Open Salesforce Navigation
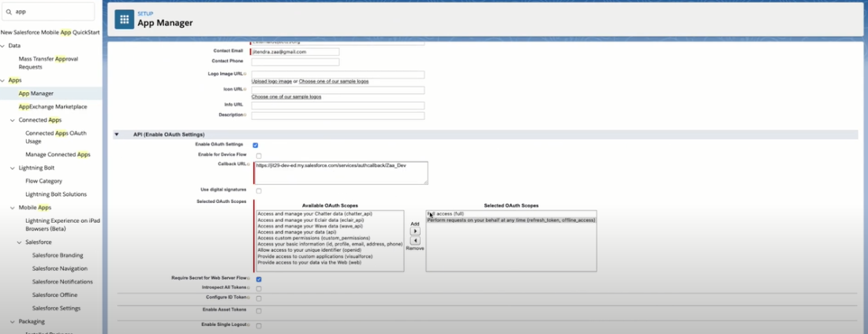868x334 pixels. pos(60,268)
